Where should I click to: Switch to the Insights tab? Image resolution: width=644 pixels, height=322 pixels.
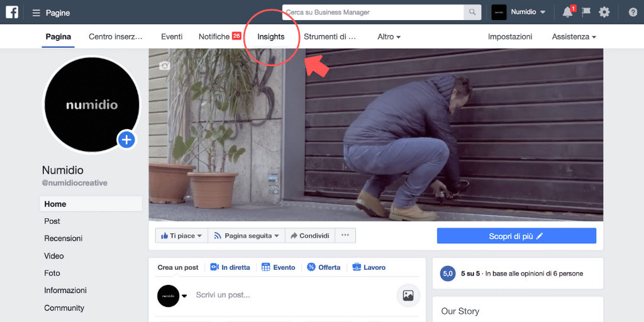[x=271, y=36]
